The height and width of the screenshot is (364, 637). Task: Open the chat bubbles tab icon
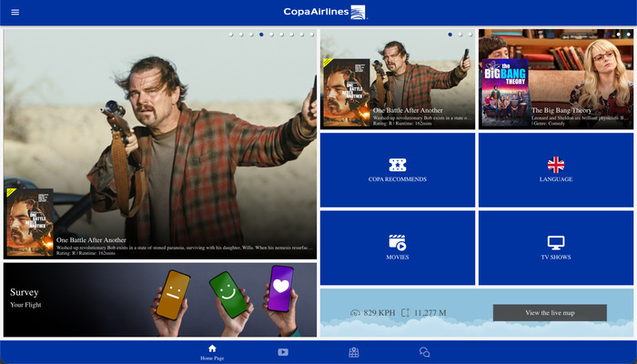click(x=425, y=352)
